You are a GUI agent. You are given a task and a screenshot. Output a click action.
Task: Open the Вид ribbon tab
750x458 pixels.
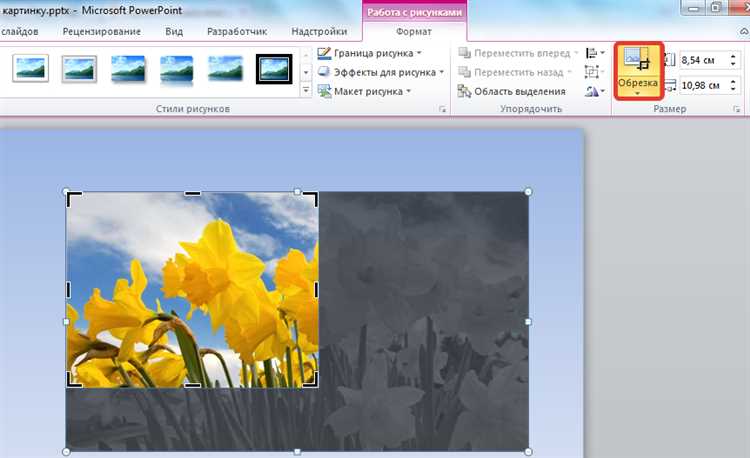(x=174, y=32)
